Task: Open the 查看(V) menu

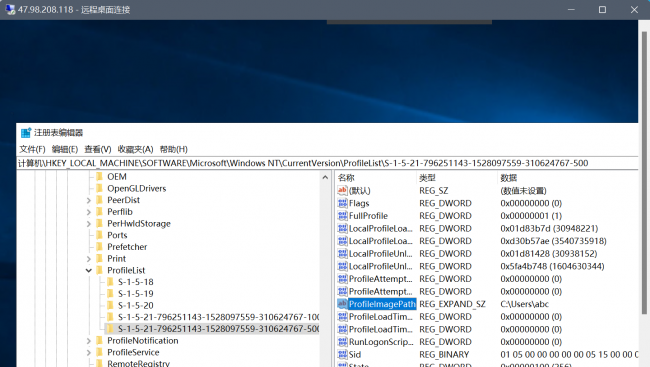Action: pyautogui.click(x=98, y=149)
